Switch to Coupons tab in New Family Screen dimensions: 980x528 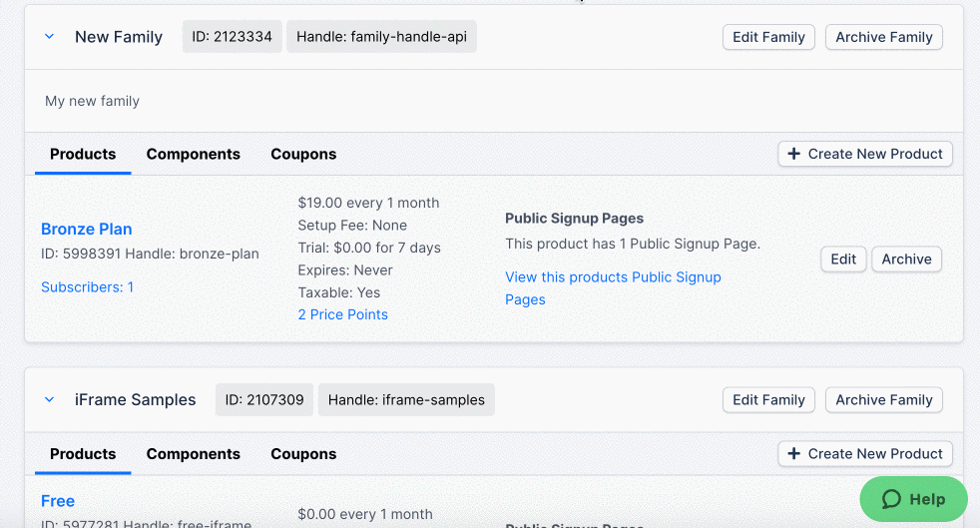coord(303,154)
